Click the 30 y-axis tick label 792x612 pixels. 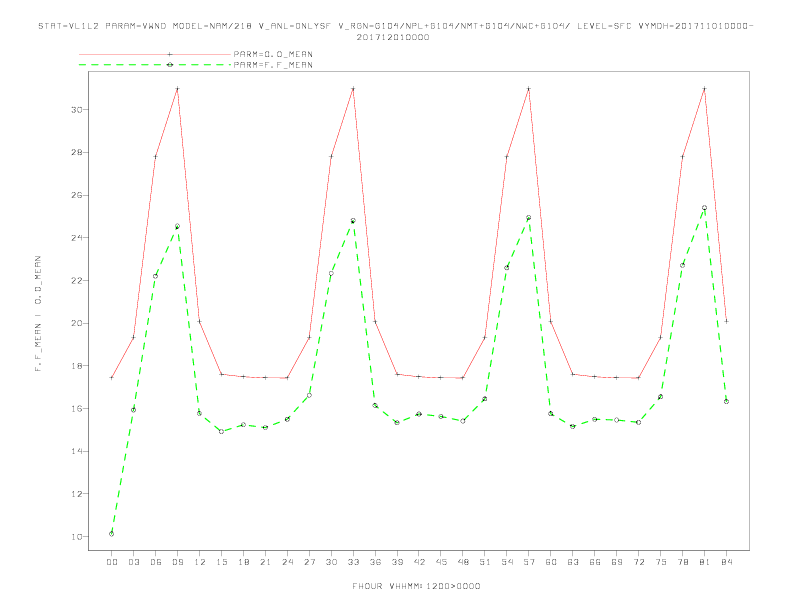(76, 110)
